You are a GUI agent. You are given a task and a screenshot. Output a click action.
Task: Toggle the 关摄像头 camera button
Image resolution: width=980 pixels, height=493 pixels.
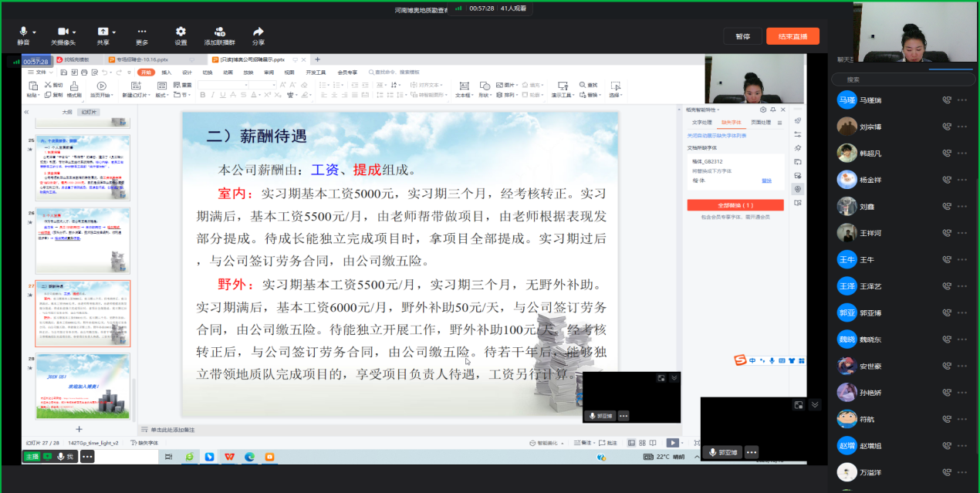tap(62, 32)
